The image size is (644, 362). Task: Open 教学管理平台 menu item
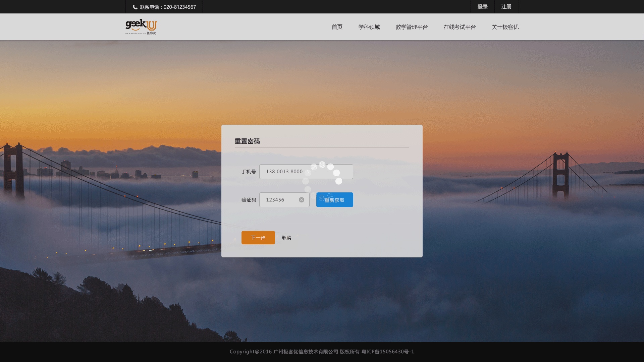pyautogui.click(x=412, y=27)
